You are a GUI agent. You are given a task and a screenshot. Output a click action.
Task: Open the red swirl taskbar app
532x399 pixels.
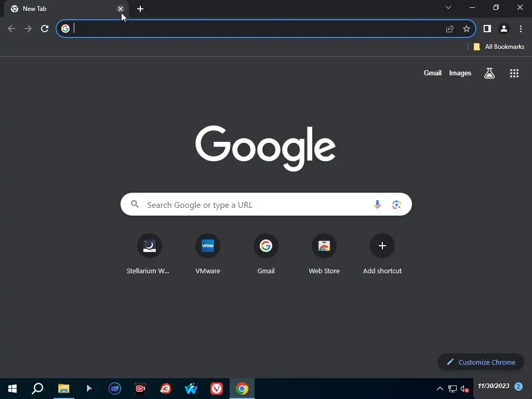click(x=166, y=389)
